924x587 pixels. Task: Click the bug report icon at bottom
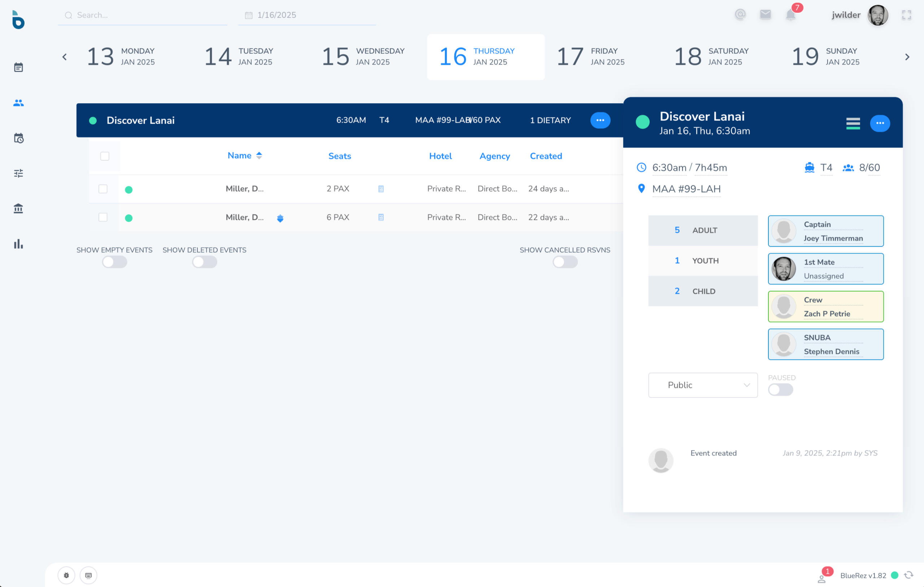tap(66, 575)
